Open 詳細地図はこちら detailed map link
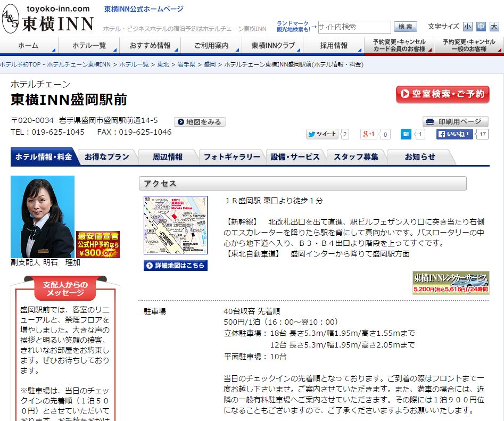 click(175, 266)
